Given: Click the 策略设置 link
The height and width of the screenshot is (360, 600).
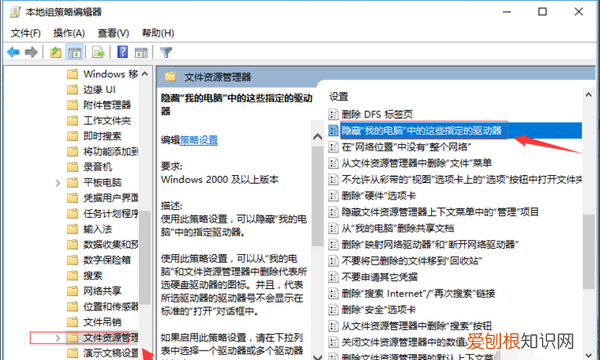Looking at the screenshot, I should tap(199, 140).
